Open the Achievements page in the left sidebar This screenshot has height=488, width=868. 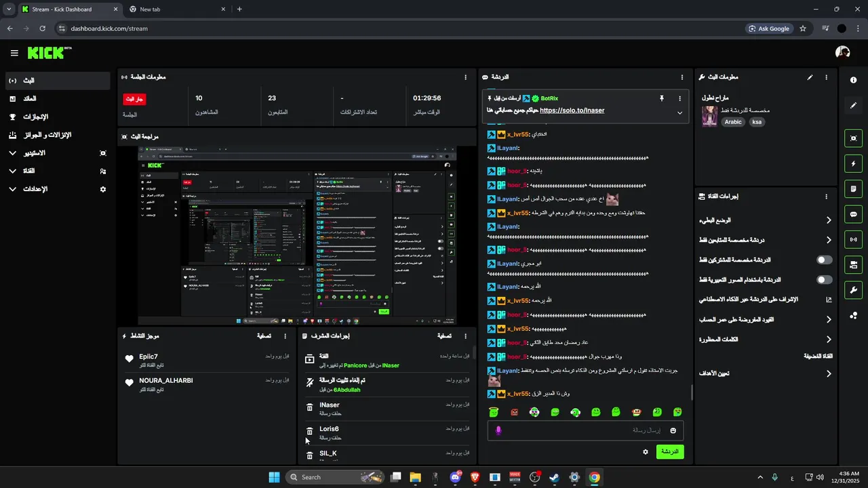point(57,117)
